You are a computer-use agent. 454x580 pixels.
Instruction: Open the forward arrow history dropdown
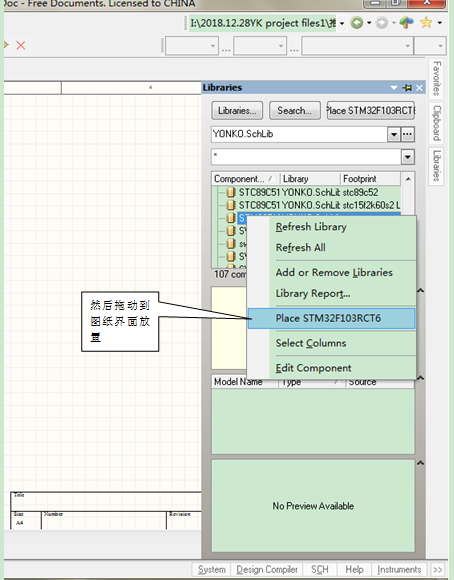tap(394, 23)
